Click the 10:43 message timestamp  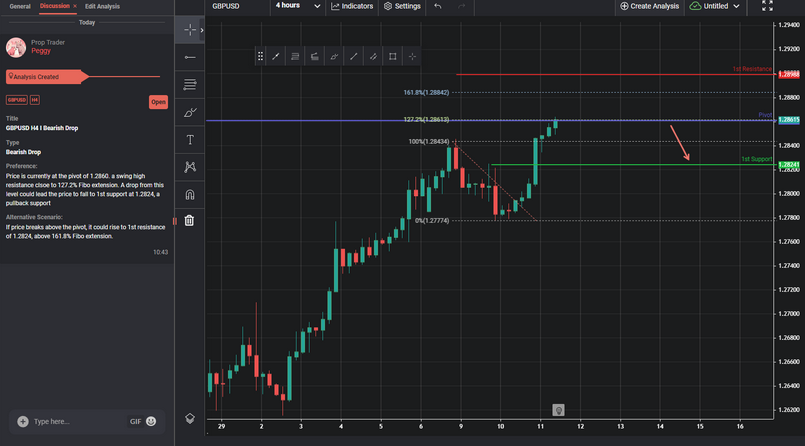160,252
